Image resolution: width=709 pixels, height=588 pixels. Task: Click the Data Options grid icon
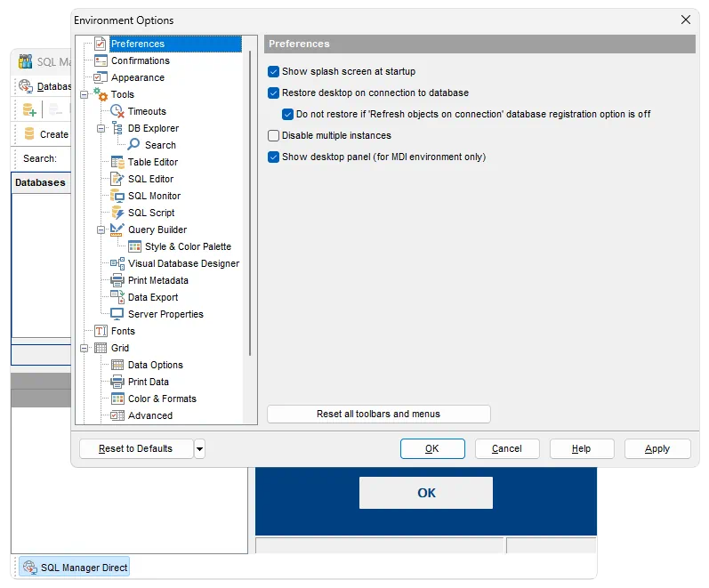coord(117,365)
